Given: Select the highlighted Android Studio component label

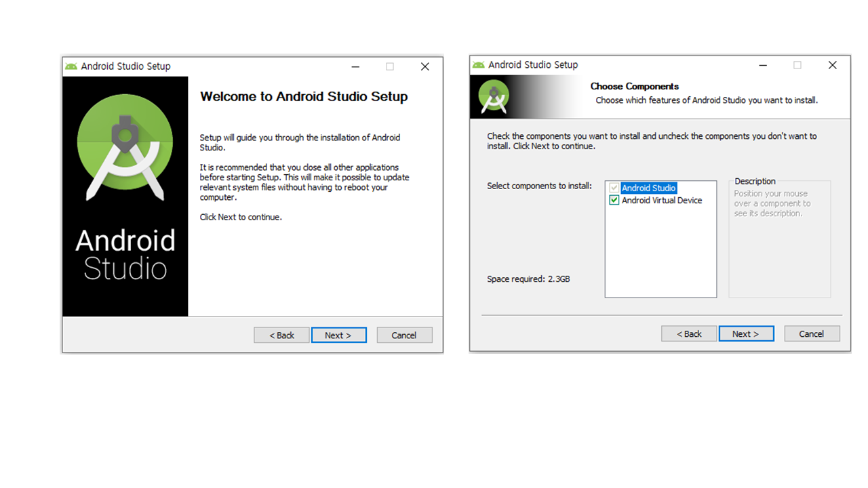Looking at the screenshot, I should point(648,188).
